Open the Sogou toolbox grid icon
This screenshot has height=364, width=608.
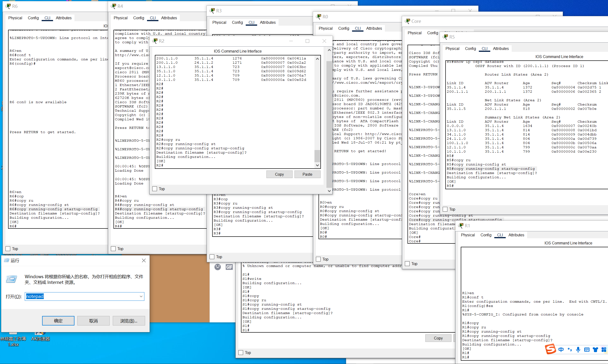(x=604, y=349)
